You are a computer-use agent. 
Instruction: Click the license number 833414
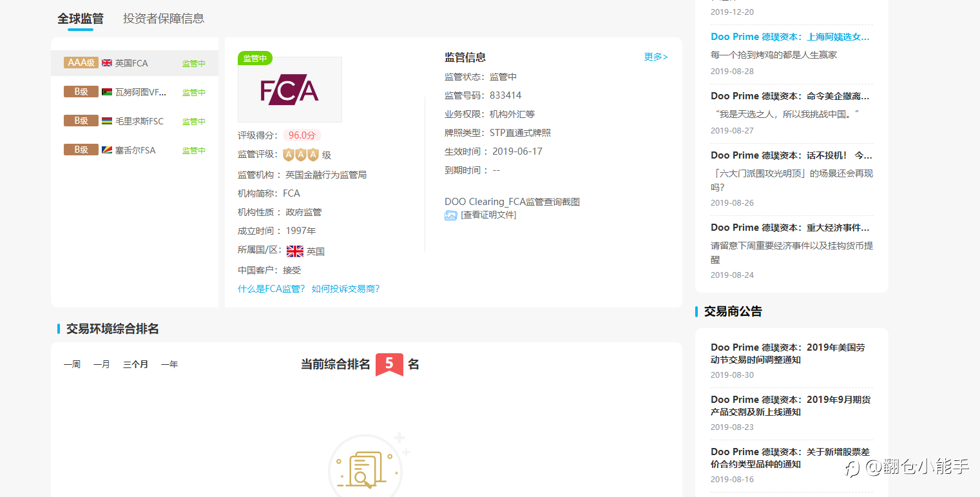click(506, 95)
